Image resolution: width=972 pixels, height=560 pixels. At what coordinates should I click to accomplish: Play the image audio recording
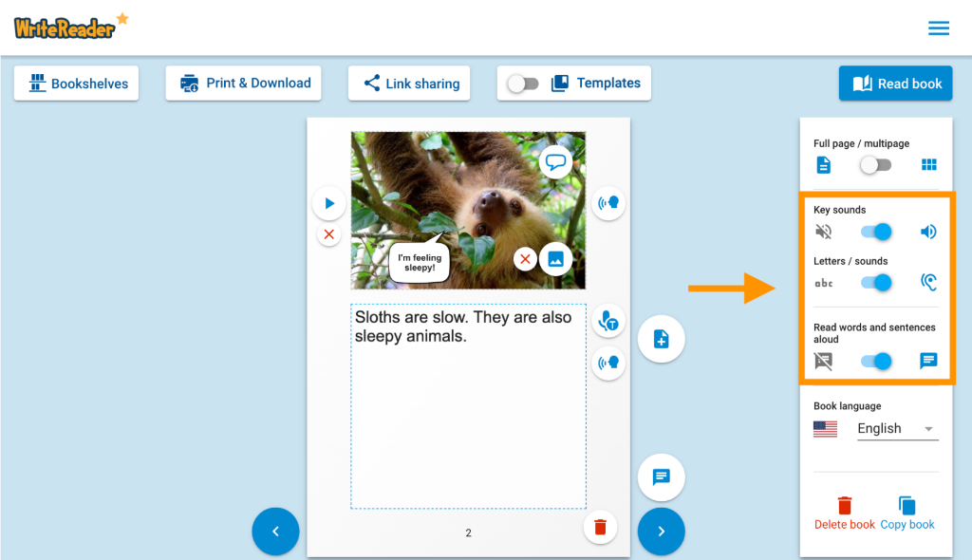tap(329, 203)
